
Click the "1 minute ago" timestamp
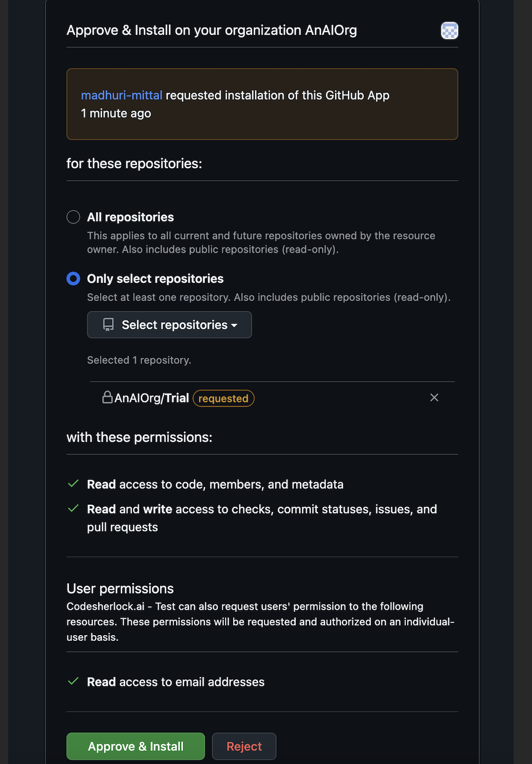click(116, 114)
